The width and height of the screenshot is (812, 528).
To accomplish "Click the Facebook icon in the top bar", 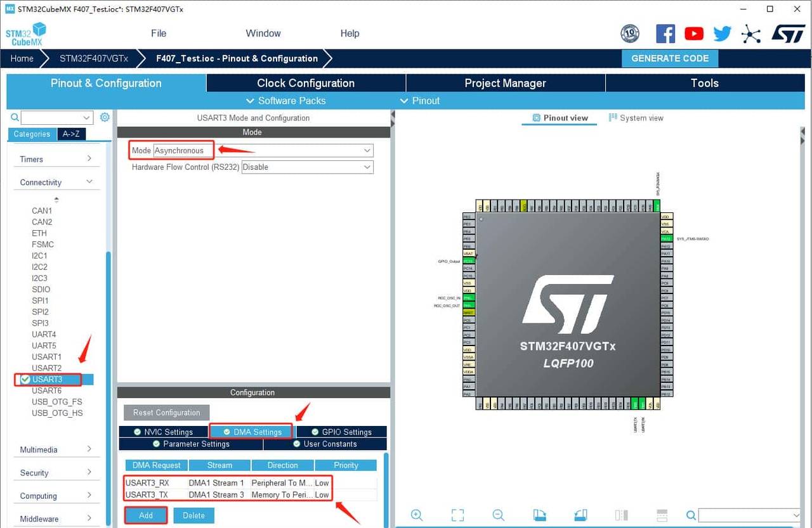I will [665, 34].
